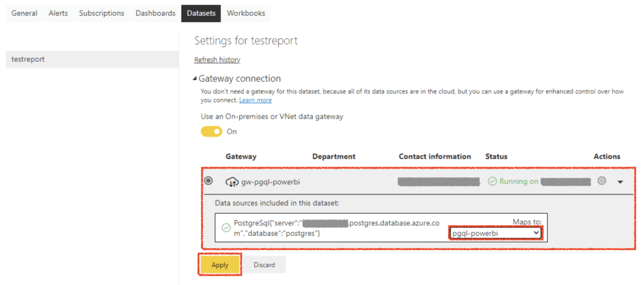Click the Apply button
The height and width of the screenshot is (285, 644).
[x=220, y=265]
